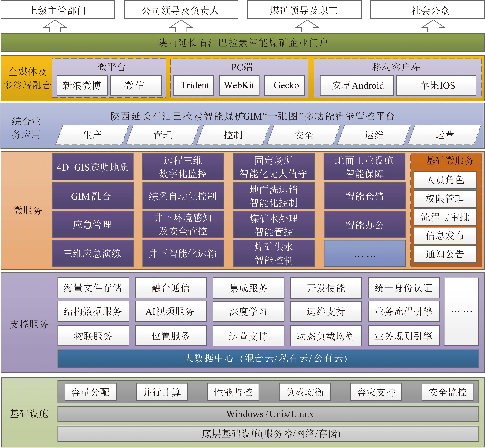Click 地面工业设施智能保障 block

[x=365, y=167]
